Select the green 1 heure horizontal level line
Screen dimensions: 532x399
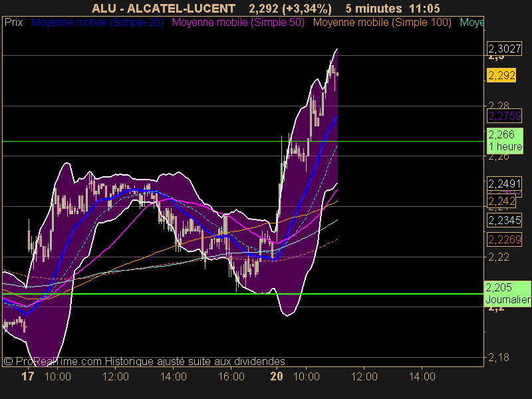pyautogui.click(x=243, y=141)
